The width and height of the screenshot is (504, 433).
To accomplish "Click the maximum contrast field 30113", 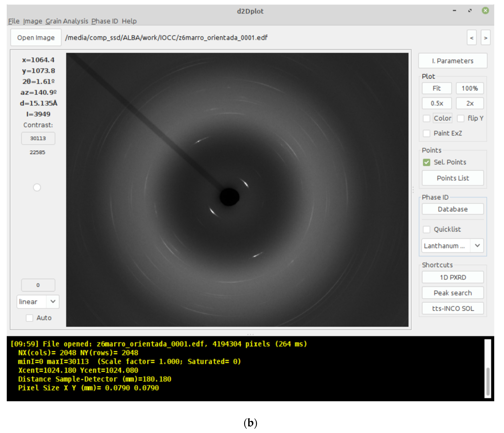I will (x=38, y=138).
